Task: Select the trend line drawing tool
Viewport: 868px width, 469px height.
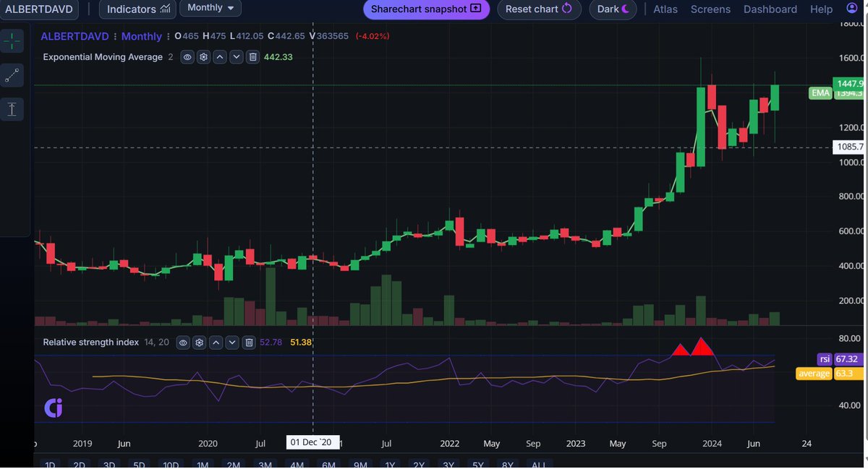Action: pos(12,75)
